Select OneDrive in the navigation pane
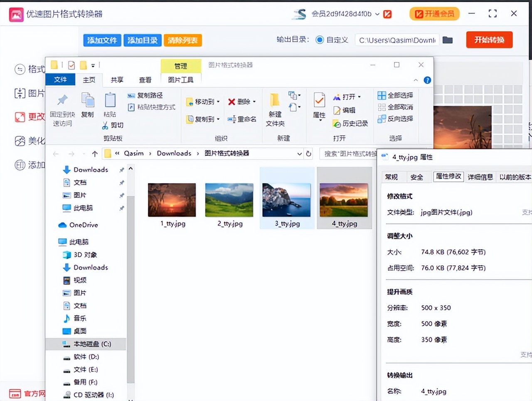The image size is (532, 401). [x=78, y=225]
